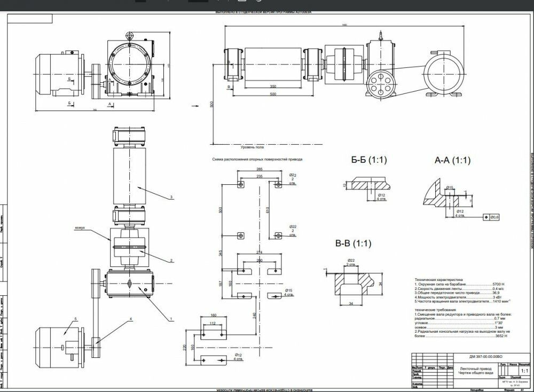
Task: Select heading Схема расположения опорных поверхностей привода
Action: tap(257, 159)
